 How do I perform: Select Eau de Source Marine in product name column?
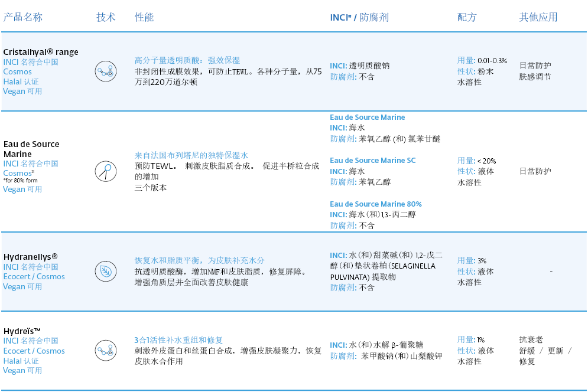click(31, 149)
